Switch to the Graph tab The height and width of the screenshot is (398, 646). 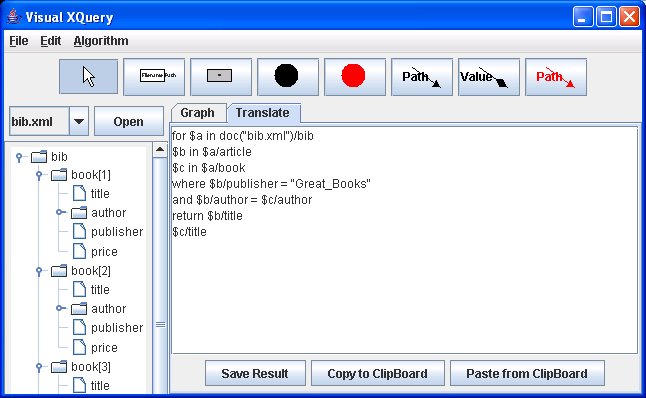point(197,113)
